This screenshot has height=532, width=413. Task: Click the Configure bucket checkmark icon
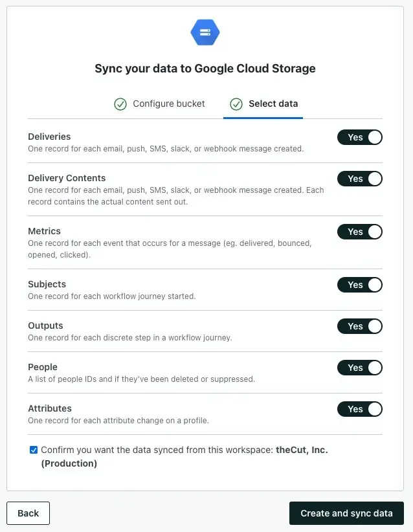120,104
